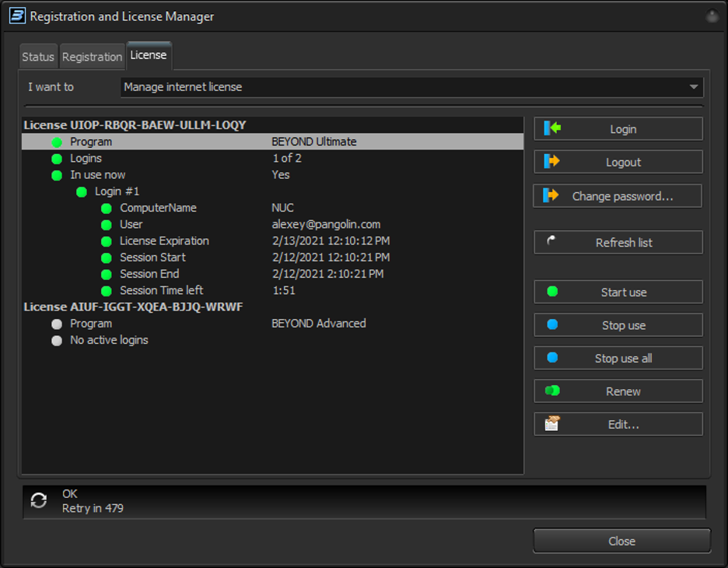Viewport: 728px width, 568px height.
Task: Click the NUC computer name value
Action: pos(282,208)
